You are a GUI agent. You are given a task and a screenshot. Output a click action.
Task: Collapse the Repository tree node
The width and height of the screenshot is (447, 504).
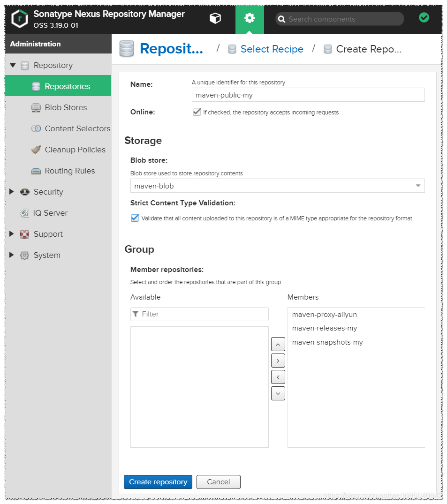(13, 65)
